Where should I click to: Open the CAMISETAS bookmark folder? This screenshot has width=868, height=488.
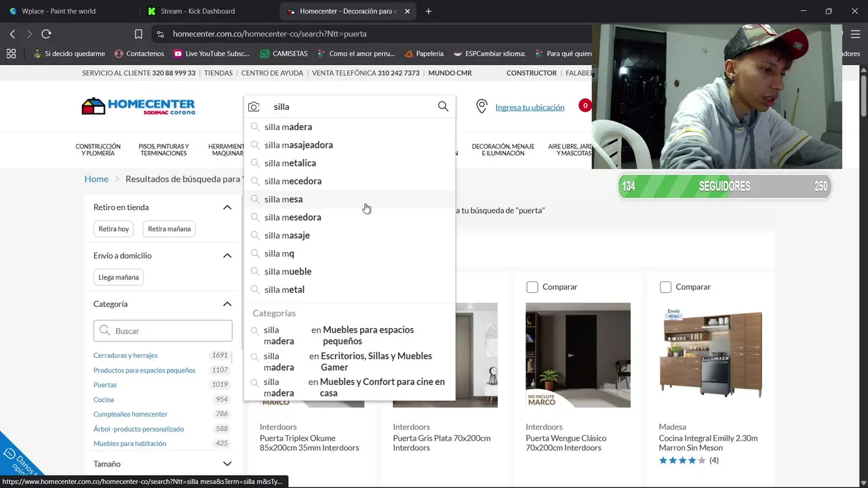(284, 54)
